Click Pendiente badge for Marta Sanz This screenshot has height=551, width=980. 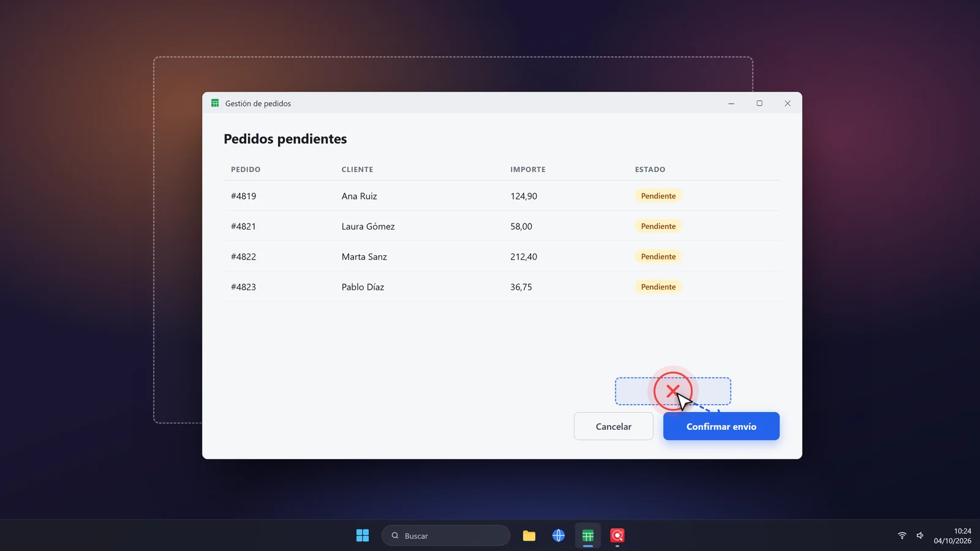pos(658,257)
